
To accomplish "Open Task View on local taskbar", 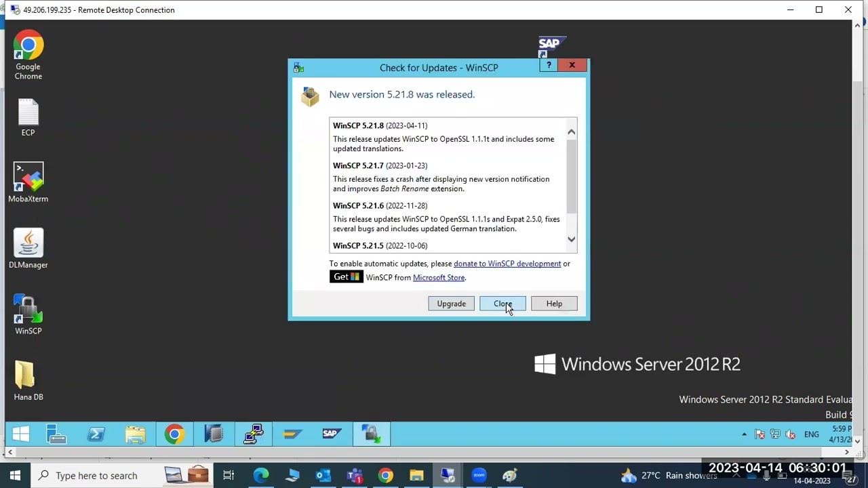I will [x=229, y=476].
